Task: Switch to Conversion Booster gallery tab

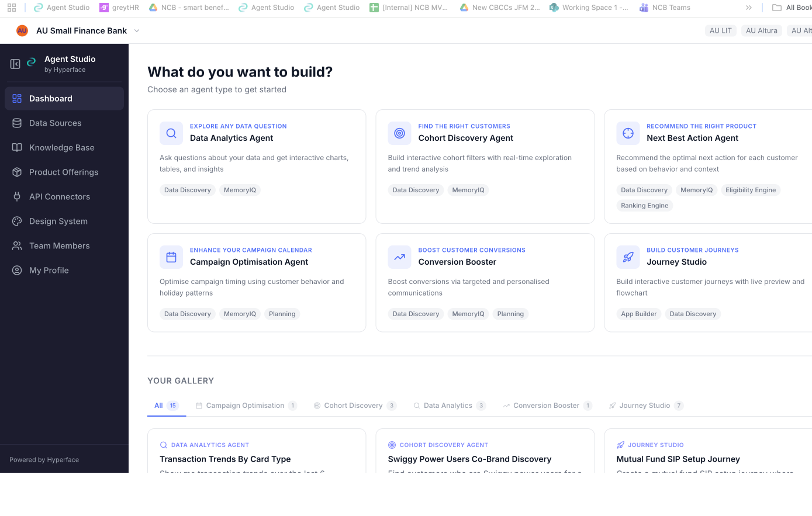Action: coord(547,406)
